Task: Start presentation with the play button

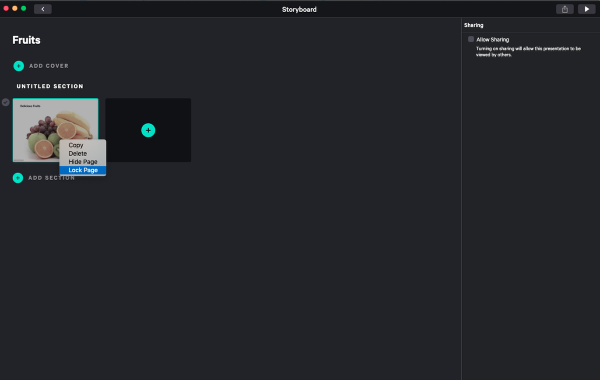Action: (586, 9)
